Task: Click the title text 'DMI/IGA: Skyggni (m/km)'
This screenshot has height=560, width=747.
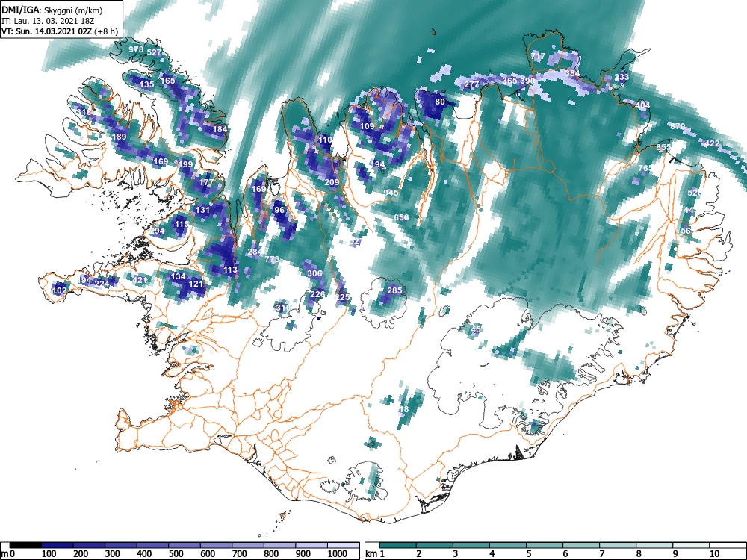Action: [x=52, y=10]
